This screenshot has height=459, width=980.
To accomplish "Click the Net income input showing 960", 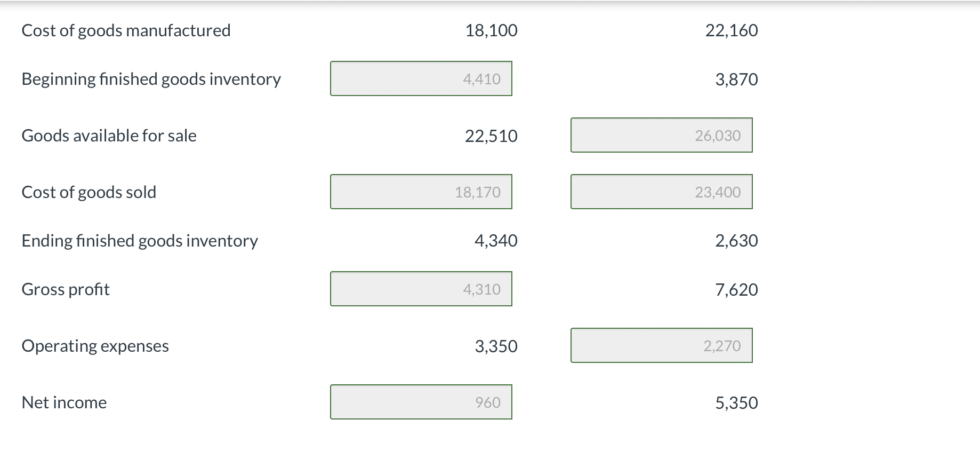I will (x=421, y=402).
